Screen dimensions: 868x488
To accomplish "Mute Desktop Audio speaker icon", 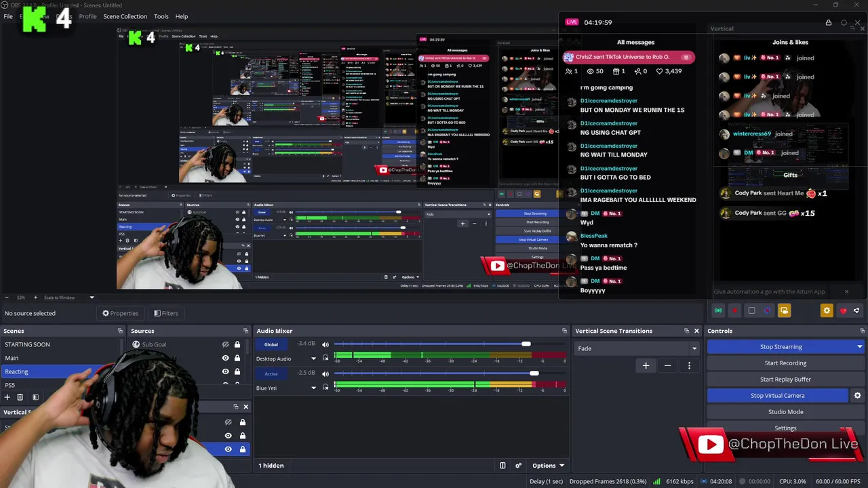I will click(325, 344).
